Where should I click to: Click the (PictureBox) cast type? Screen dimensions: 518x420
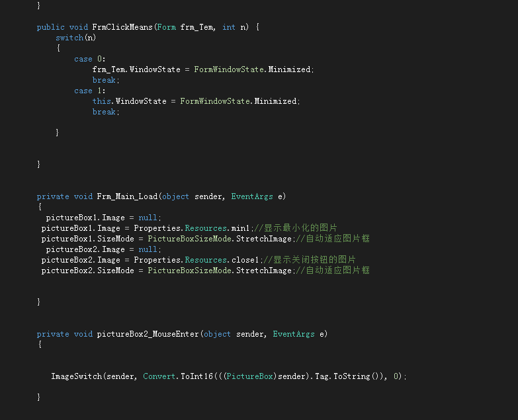point(250,376)
